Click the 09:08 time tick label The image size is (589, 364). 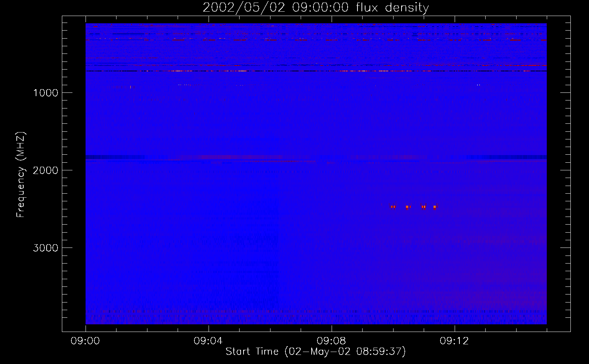(x=331, y=341)
